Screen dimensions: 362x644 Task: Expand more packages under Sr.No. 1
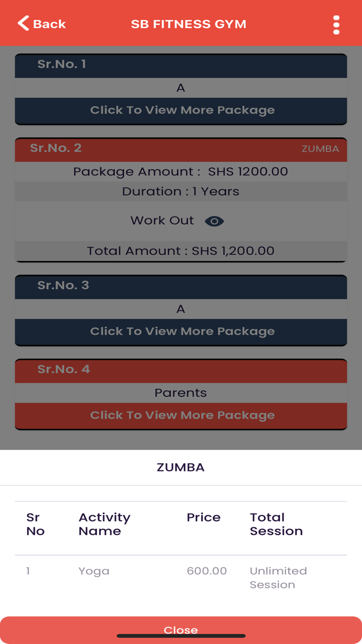coord(181,110)
